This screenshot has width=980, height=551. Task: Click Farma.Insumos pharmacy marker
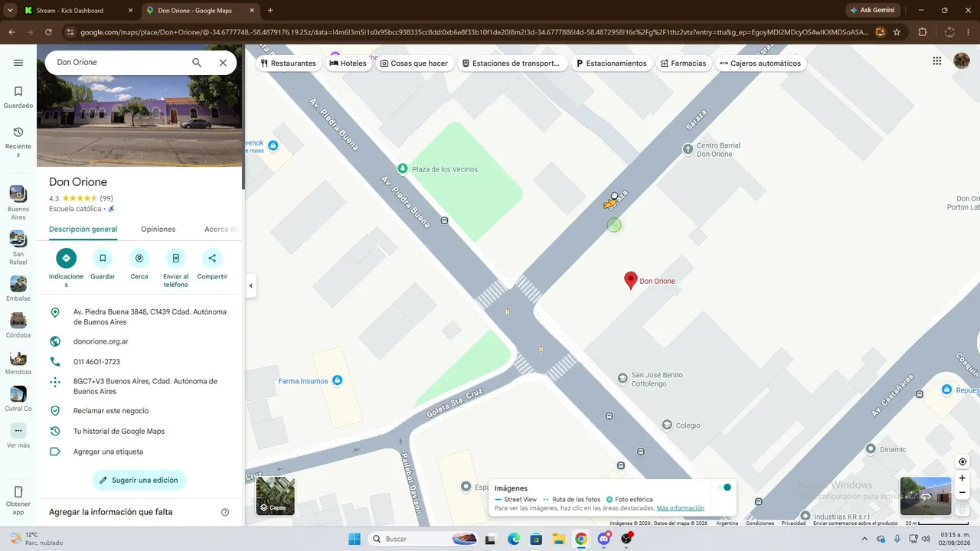(x=338, y=381)
